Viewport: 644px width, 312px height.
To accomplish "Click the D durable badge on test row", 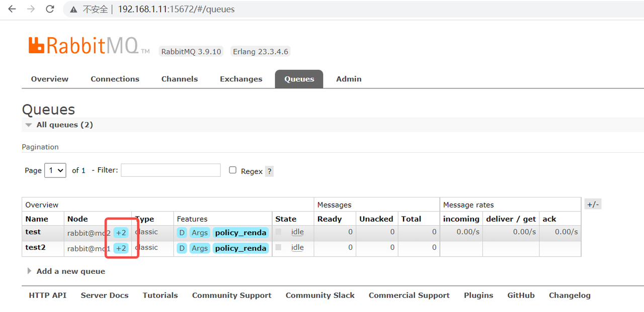I will 182,233.
